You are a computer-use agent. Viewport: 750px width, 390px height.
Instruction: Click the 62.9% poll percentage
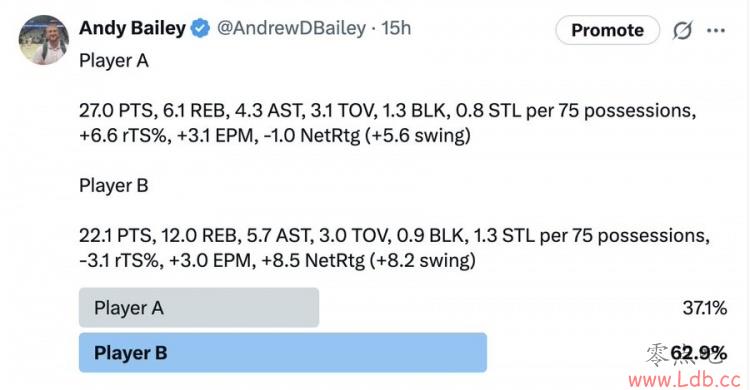coord(699,353)
